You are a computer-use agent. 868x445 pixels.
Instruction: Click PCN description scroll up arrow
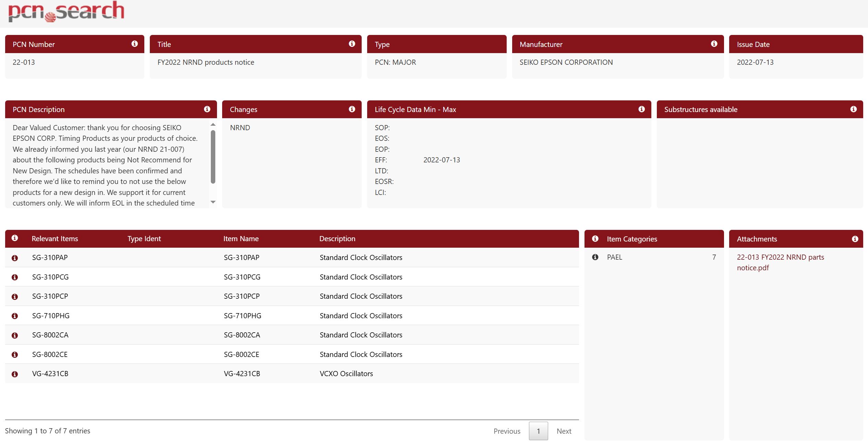[213, 125]
